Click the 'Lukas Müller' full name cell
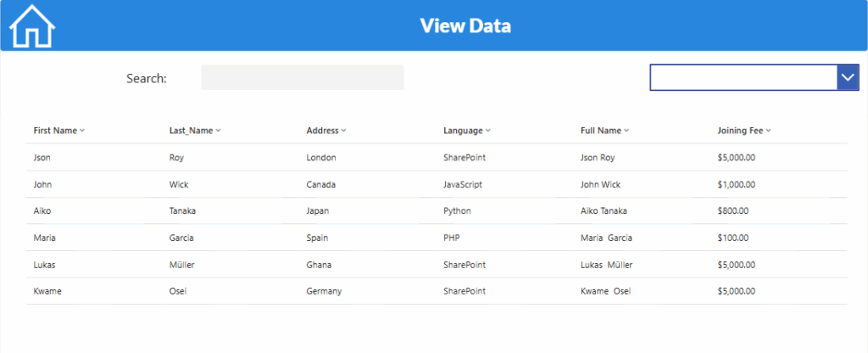The width and height of the screenshot is (868, 353). coord(606,265)
